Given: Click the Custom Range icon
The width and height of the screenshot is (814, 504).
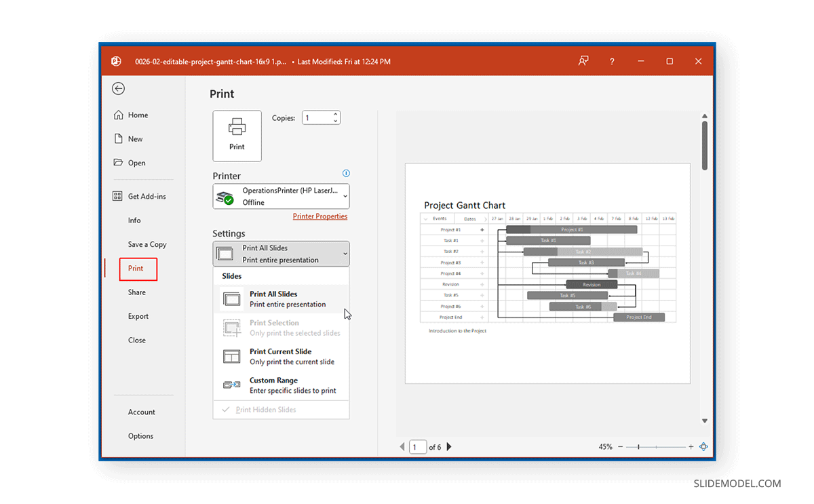Looking at the screenshot, I should [232, 385].
